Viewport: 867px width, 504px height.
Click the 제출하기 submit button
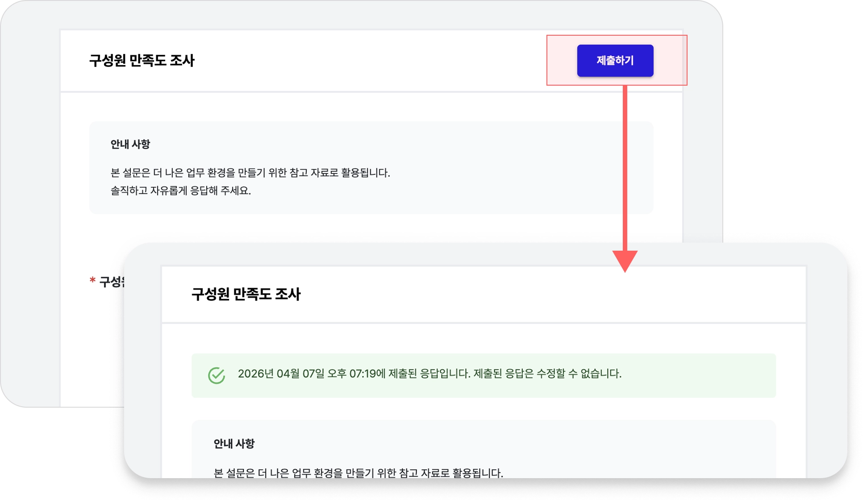(615, 61)
